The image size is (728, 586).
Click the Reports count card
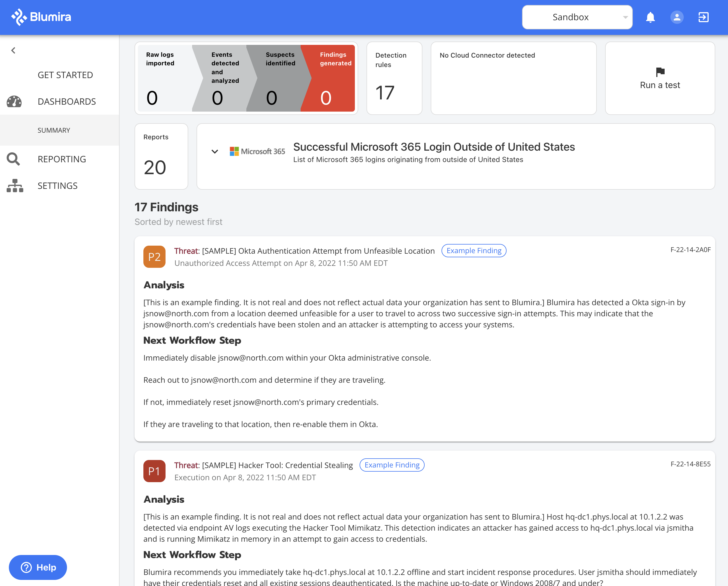point(161,156)
